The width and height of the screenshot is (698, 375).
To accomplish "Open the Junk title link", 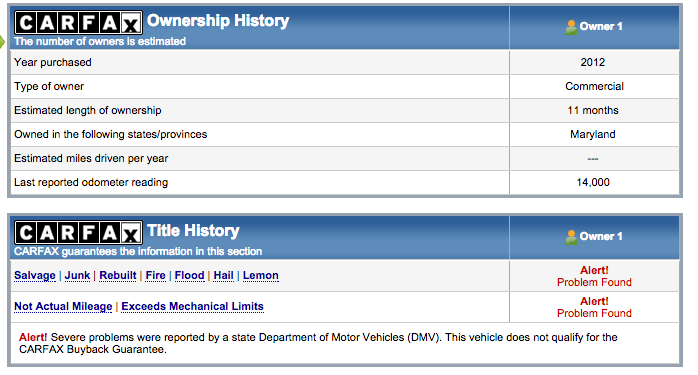I will 77,276.
